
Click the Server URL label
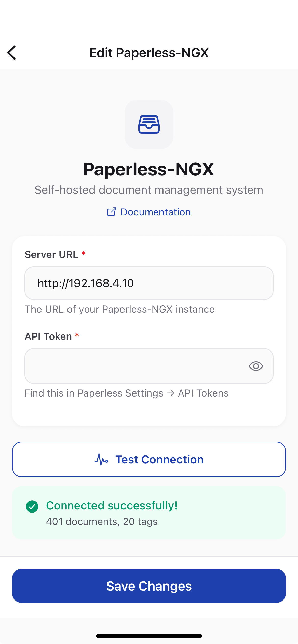click(51, 254)
